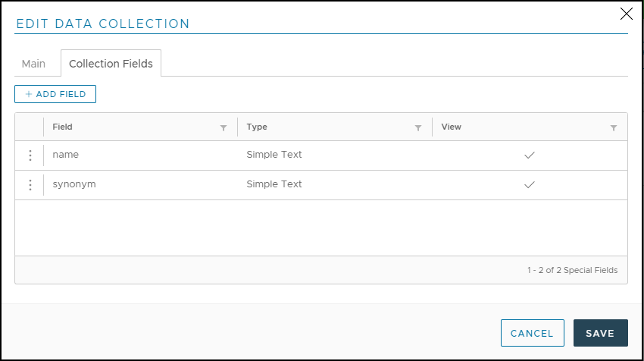This screenshot has height=361, width=644.
Task: Click Simple Text type in name row
Action: [274, 155]
